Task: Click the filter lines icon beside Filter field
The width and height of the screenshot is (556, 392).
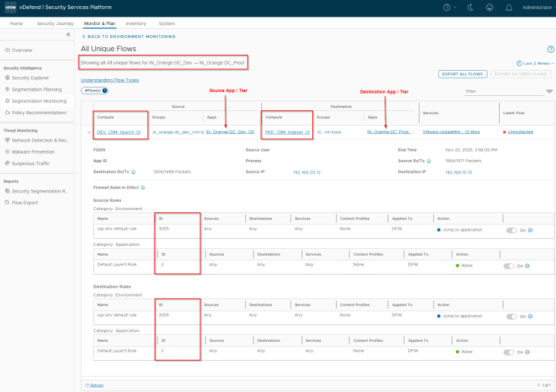Action: [x=549, y=91]
